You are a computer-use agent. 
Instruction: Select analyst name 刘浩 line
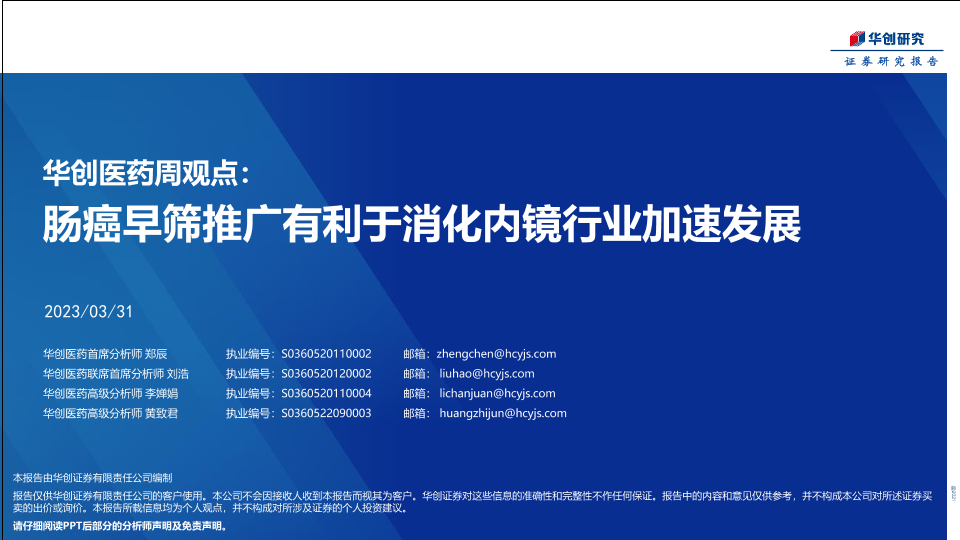[115, 374]
